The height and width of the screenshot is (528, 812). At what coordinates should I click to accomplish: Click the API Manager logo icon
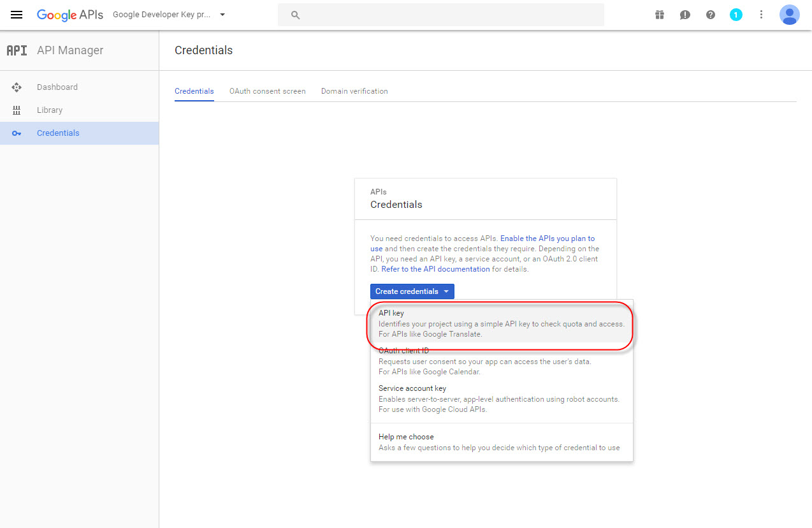tap(17, 50)
